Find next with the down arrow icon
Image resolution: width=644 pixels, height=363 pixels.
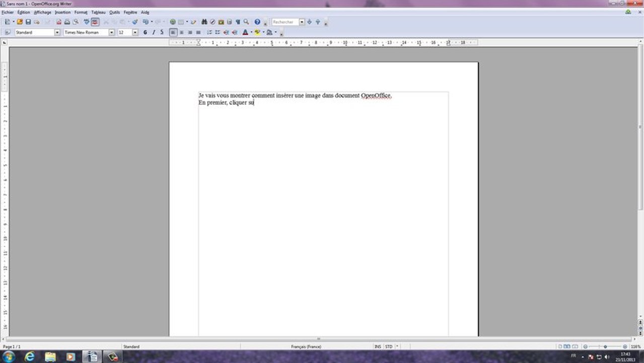309,22
